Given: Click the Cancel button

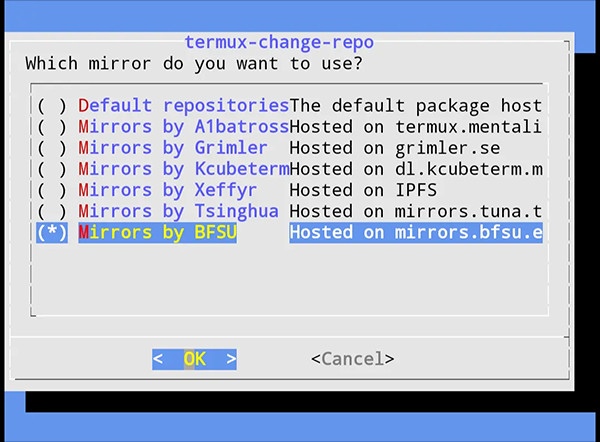Looking at the screenshot, I should click(352, 358).
